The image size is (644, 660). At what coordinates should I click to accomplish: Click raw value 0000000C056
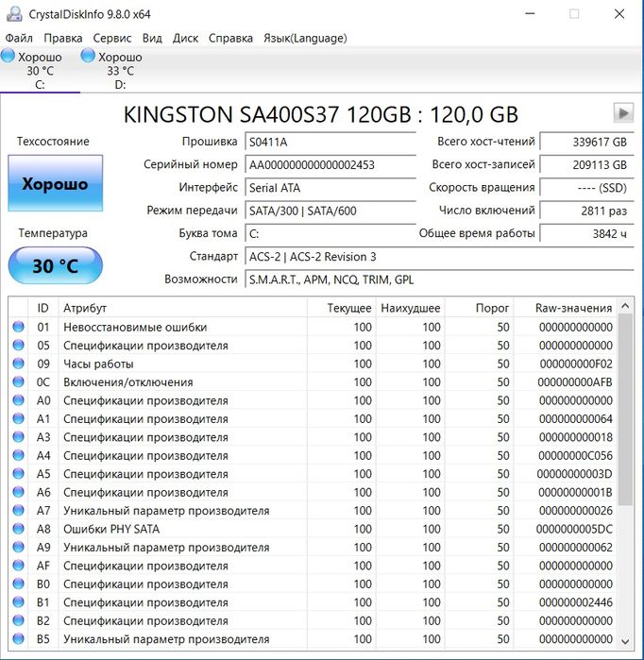[x=575, y=455]
